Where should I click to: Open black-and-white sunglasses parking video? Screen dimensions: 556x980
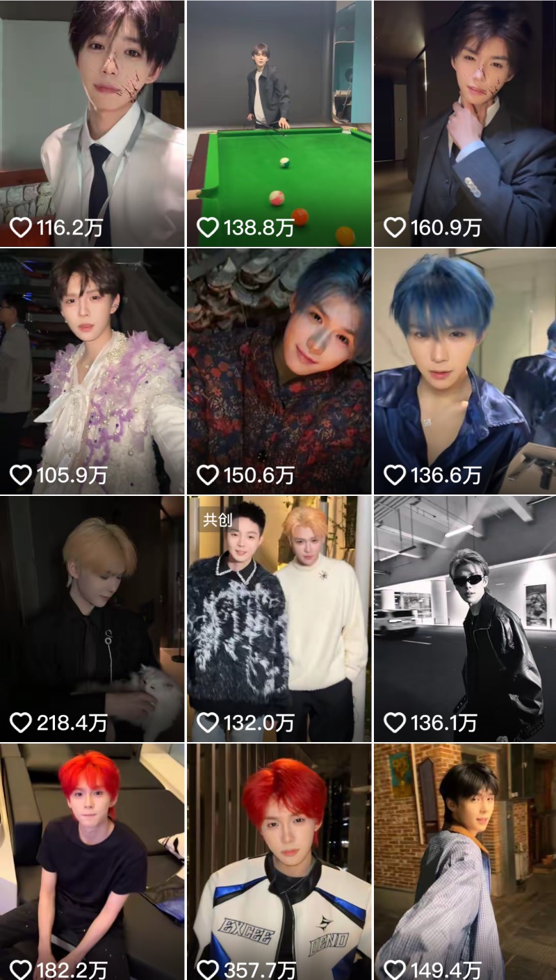465,619
